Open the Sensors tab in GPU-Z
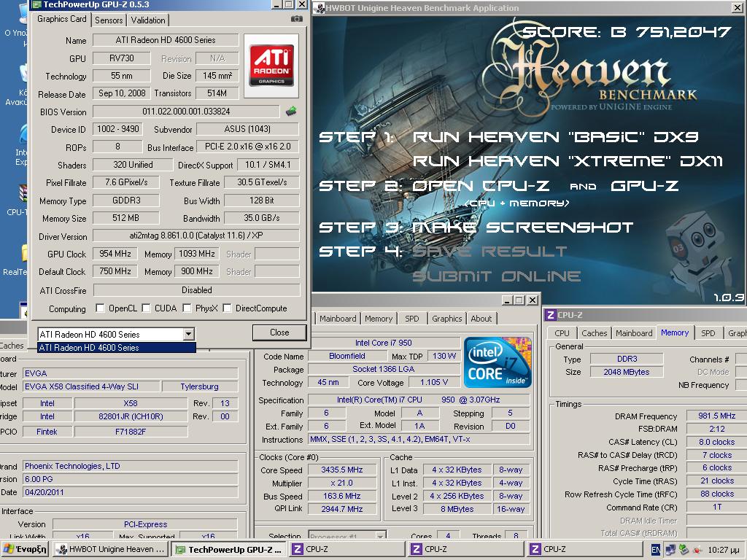747x560 pixels. point(109,20)
